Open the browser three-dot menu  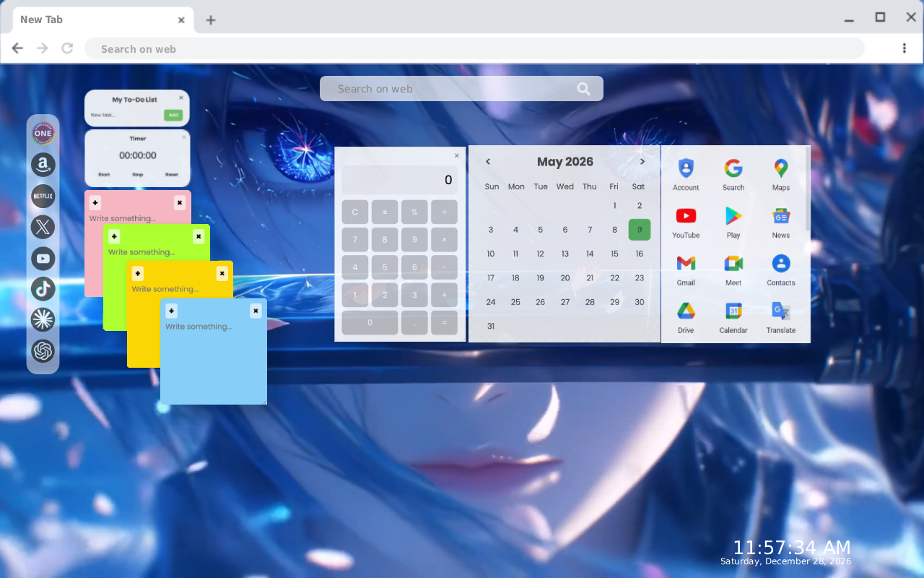[904, 48]
